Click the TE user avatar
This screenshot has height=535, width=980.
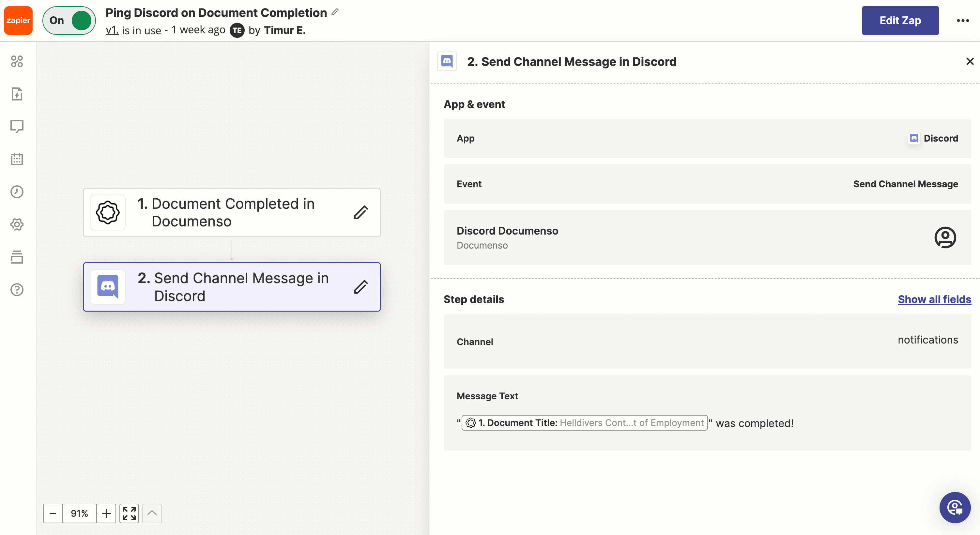237,30
